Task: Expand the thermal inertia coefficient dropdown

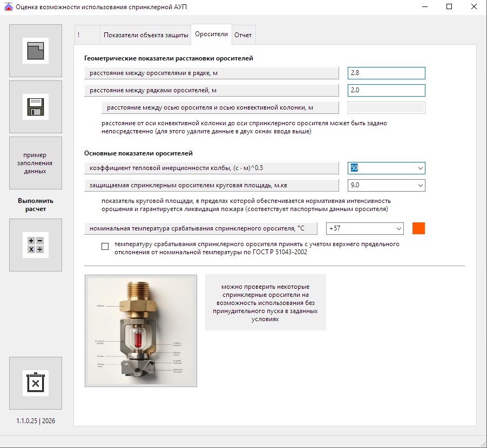Action: [420, 168]
